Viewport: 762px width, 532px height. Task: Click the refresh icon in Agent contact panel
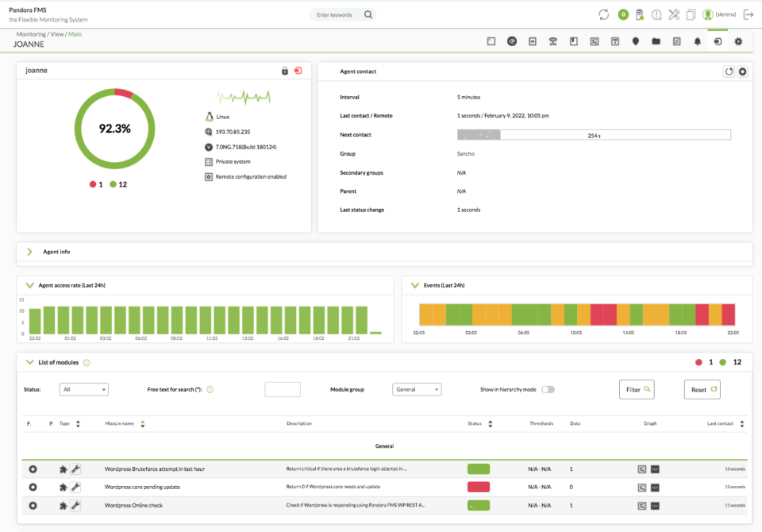pyautogui.click(x=729, y=72)
